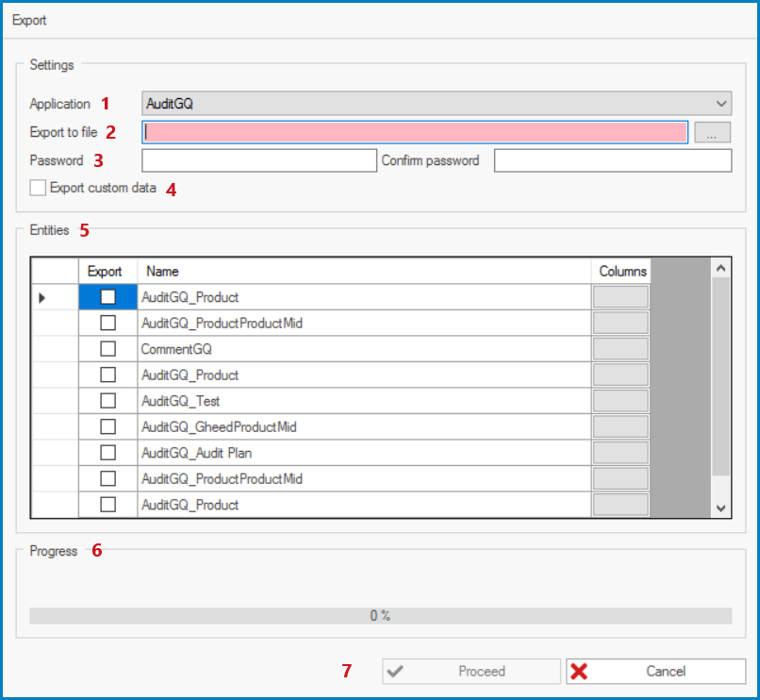Click the entities list scroll-down arrow
Screen dimensions: 760x700
click(720, 508)
